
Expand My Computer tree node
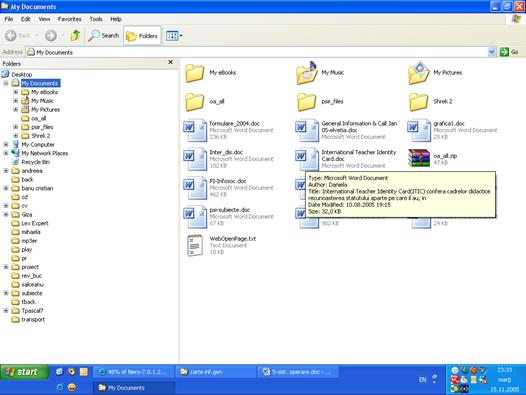pos(6,144)
